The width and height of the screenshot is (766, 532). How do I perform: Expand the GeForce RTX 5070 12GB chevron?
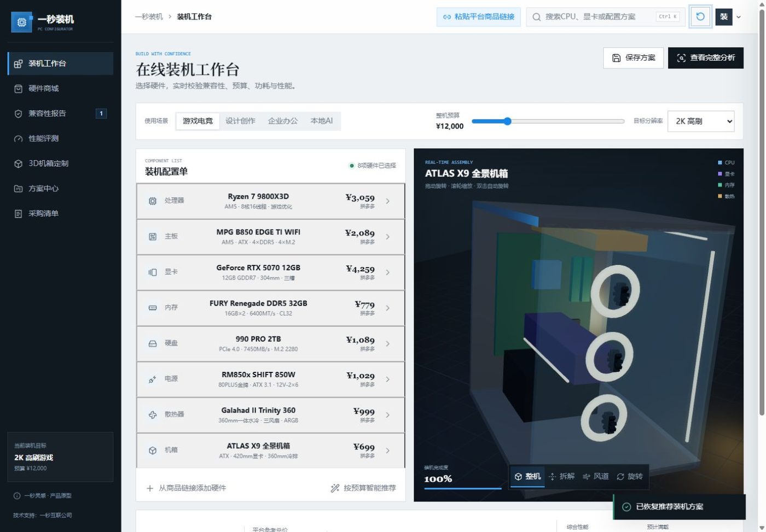[387, 272]
